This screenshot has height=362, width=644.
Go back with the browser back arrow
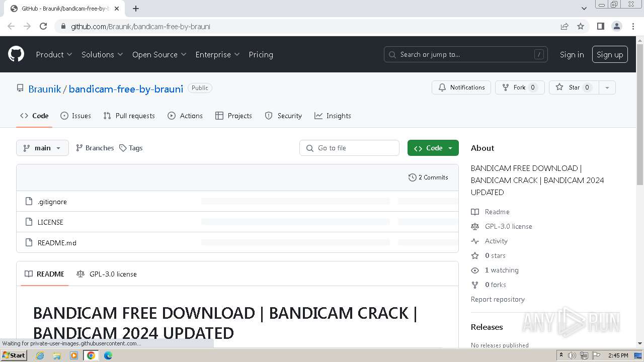click(x=11, y=26)
